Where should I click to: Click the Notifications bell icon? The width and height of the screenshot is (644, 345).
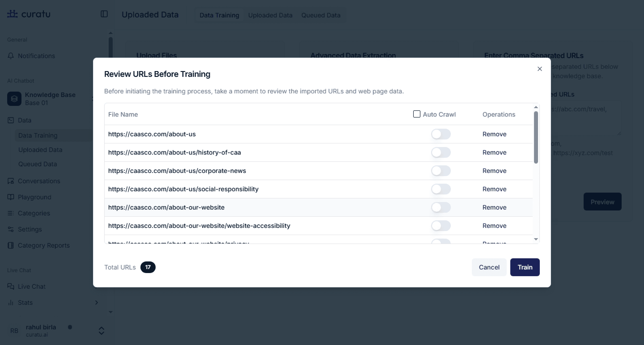pos(11,56)
